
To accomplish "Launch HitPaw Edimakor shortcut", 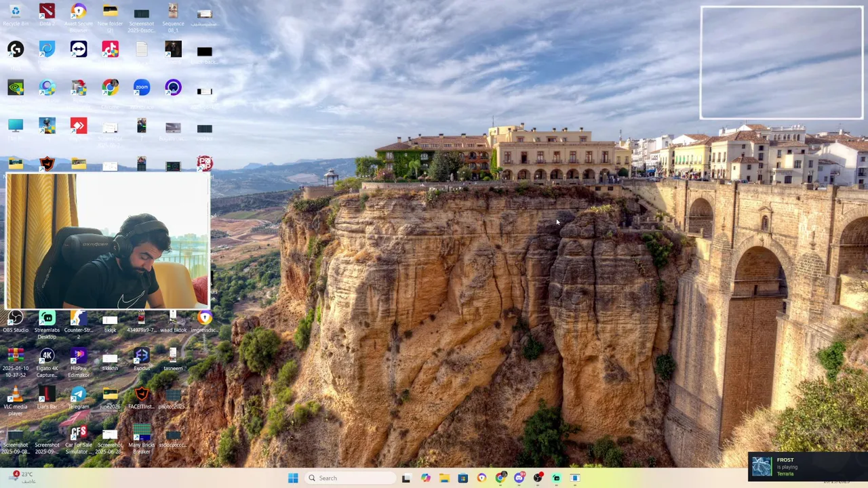I will pos(79,363).
